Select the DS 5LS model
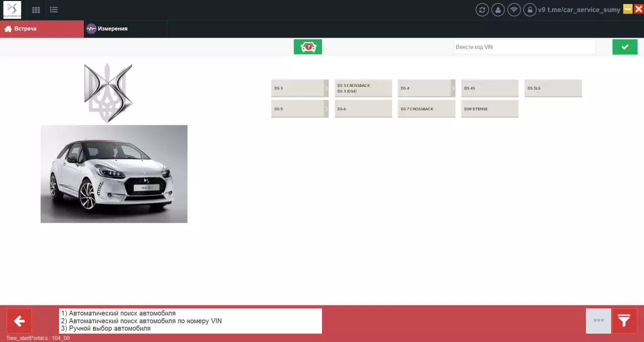Screen dimensions: 644x342 click(x=553, y=88)
